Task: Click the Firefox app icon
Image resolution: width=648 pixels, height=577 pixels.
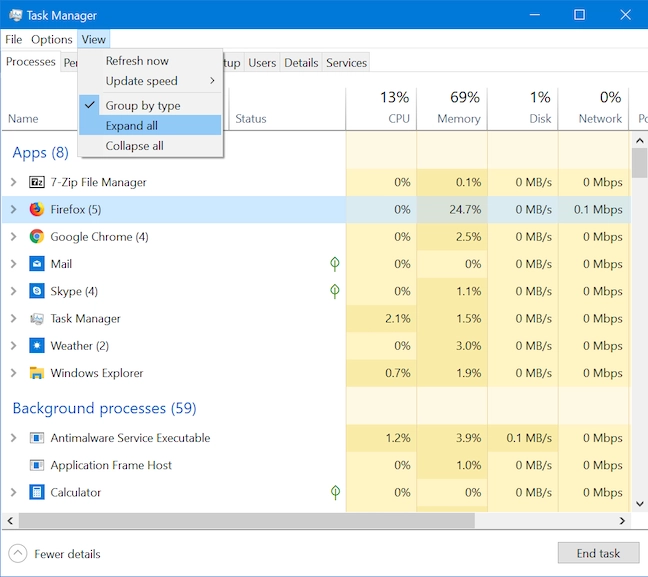Action: point(37,210)
